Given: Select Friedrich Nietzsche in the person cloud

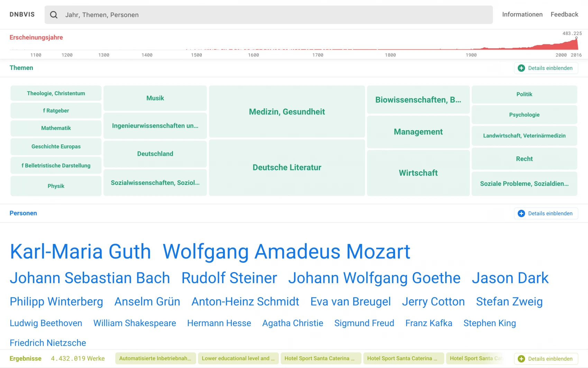Looking at the screenshot, I should pos(48,343).
